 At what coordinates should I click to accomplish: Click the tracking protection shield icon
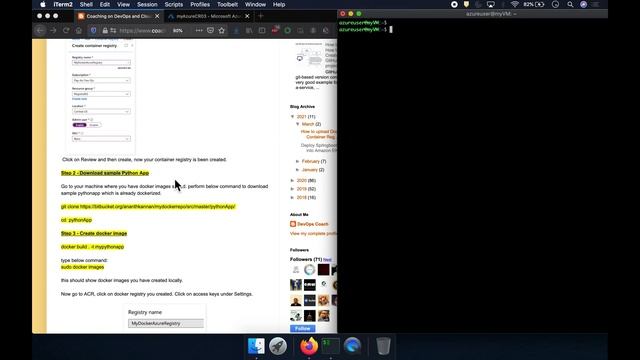pyautogui.click(x=93, y=31)
